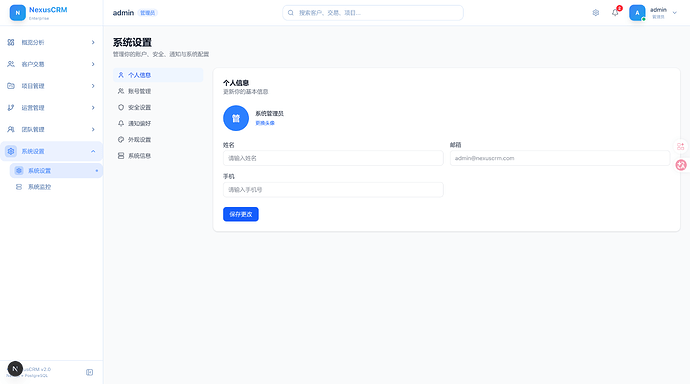Viewport: 690px width, 384px height.
Task: Click inside the top search box
Action: pyautogui.click(x=373, y=13)
